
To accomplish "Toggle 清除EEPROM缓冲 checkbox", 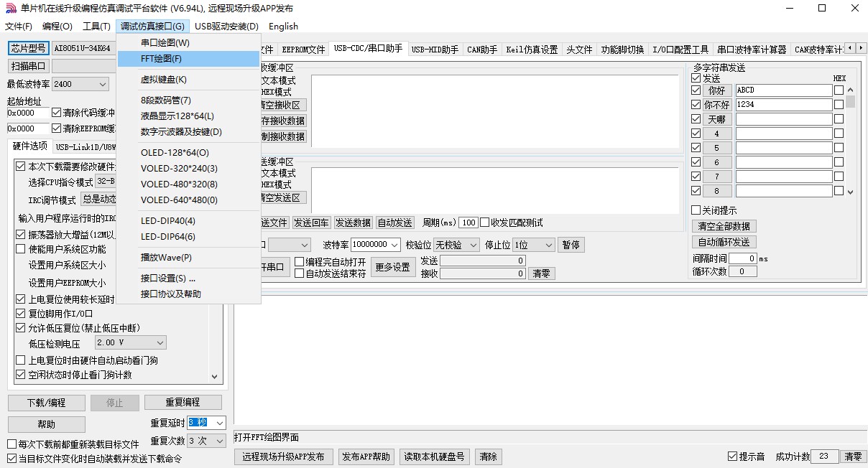I will 57,128.
